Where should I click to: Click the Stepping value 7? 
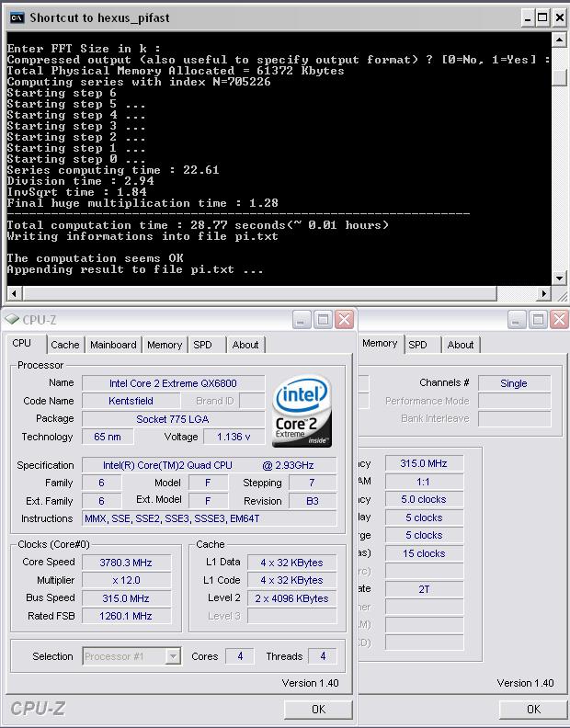tap(313, 483)
